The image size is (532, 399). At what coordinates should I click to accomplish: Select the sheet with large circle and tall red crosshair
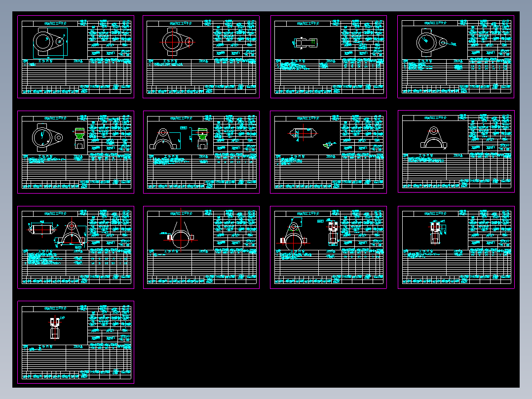pos(201,247)
